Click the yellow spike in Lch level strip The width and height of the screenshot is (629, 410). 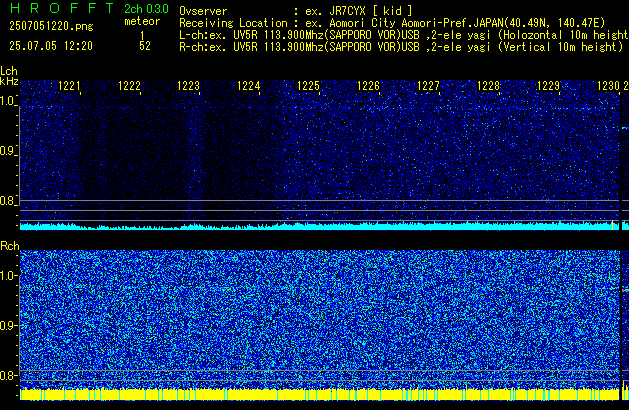click(613, 225)
